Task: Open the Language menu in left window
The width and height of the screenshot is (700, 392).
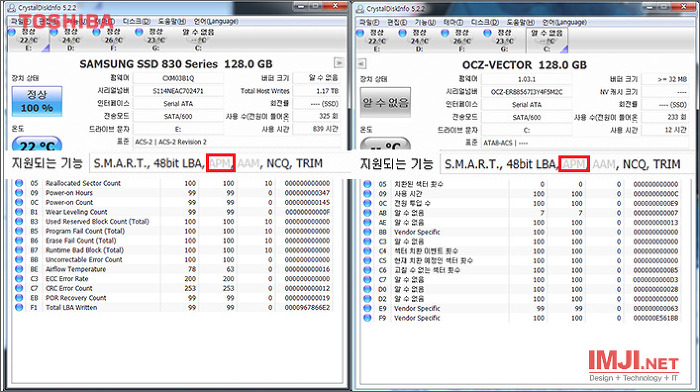Action: 216,21
